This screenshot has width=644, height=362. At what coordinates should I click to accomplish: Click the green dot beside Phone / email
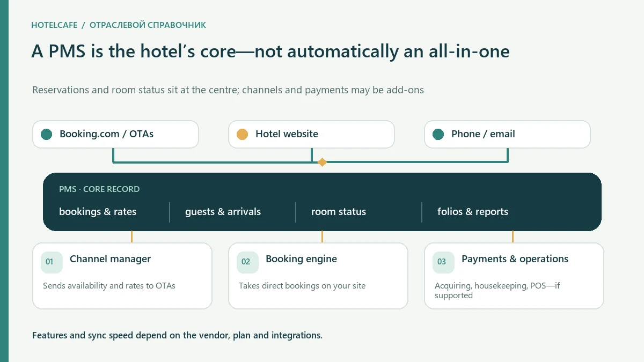click(438, 134)
